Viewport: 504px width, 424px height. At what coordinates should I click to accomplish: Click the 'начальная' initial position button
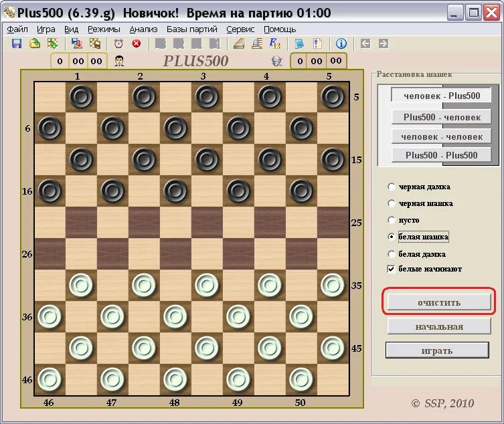click(x=439, y=326)
